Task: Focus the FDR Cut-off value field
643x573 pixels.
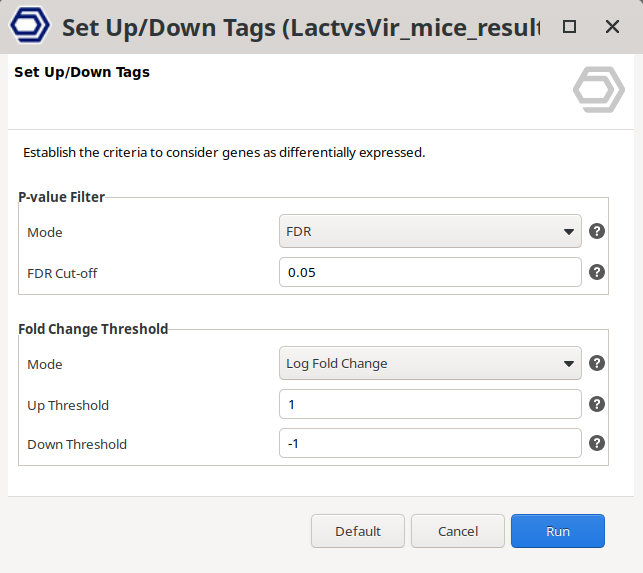Action: click(430, 272)
